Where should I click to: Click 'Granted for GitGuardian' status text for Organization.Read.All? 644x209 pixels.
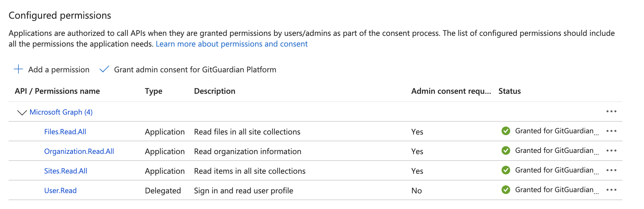click(x=557, y=151)
